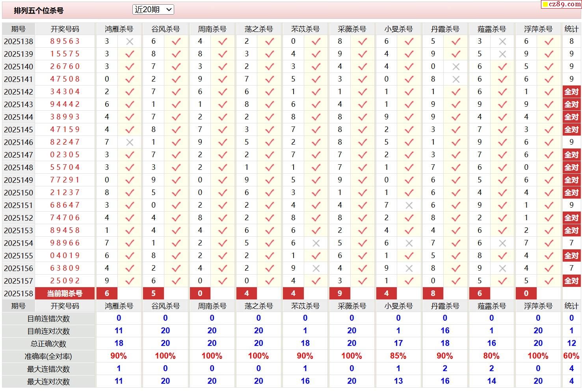Click the X mark for 丹霞杀号 in row 2025140
Viewport: 582px width, 392px height.
pos(456,67)
